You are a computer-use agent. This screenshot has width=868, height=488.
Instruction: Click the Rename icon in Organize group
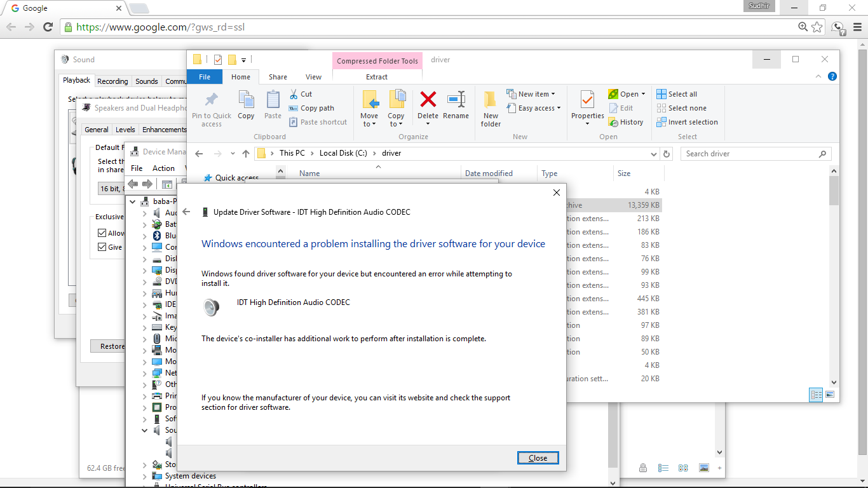[x=456, y=105]
